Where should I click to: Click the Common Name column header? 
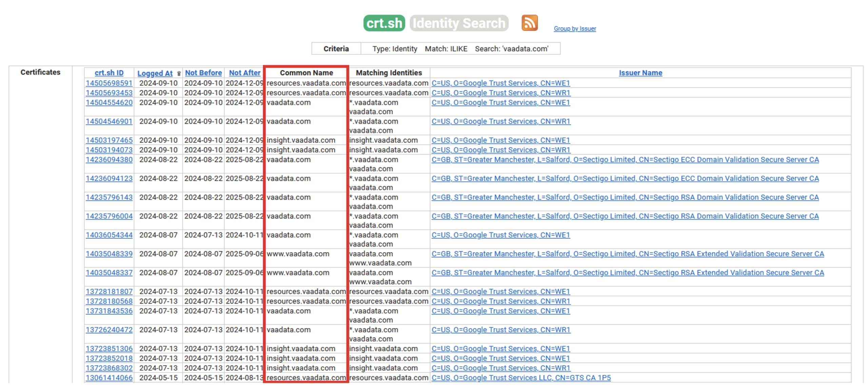(306, 73)
